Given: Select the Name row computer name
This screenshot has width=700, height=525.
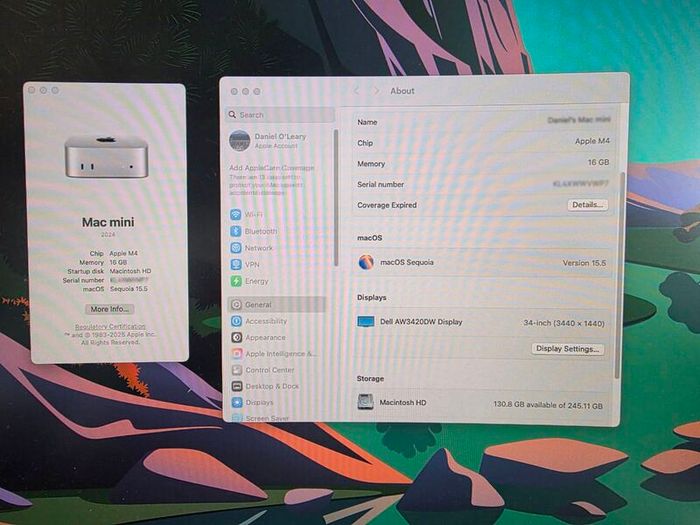Looking at the screenshot, I should click(579, 120).
